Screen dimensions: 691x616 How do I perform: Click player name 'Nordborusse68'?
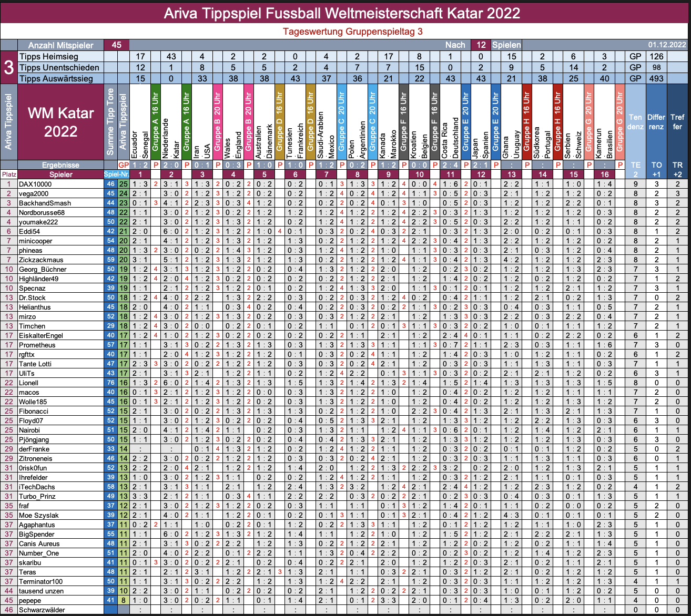(42, 212)
